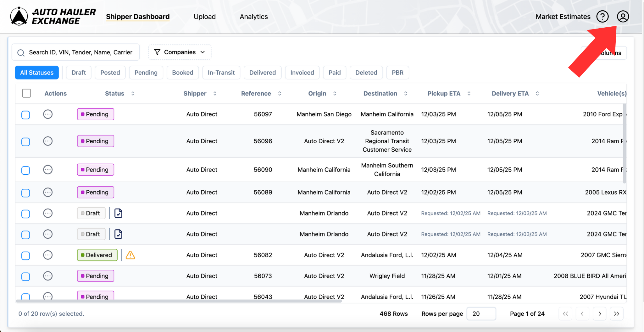This screenshot has height=332, width=644.
Task: Switch to the Analytics tab
Action: pos(253,17)
